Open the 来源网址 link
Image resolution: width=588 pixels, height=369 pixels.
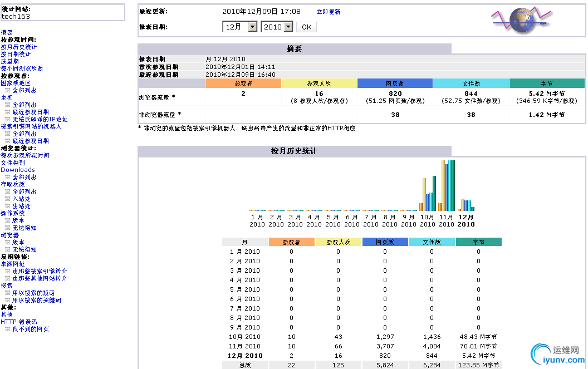[13, 264]
